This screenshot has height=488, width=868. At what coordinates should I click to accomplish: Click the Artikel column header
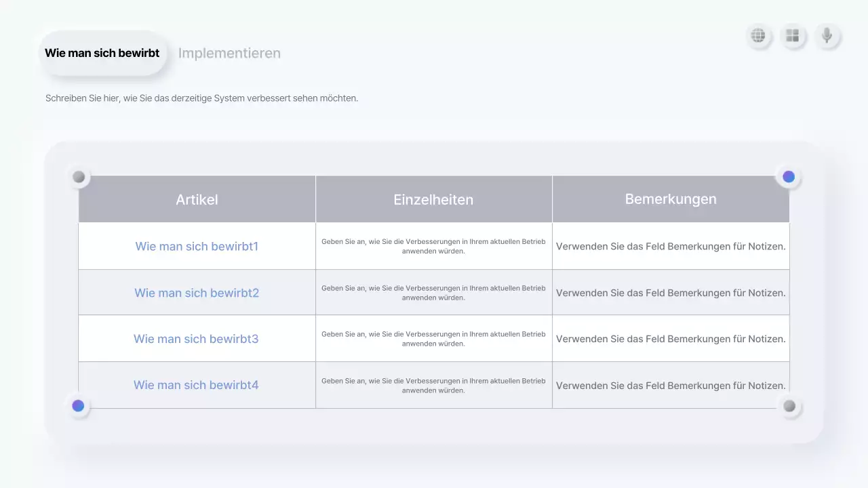click(197, 199)
